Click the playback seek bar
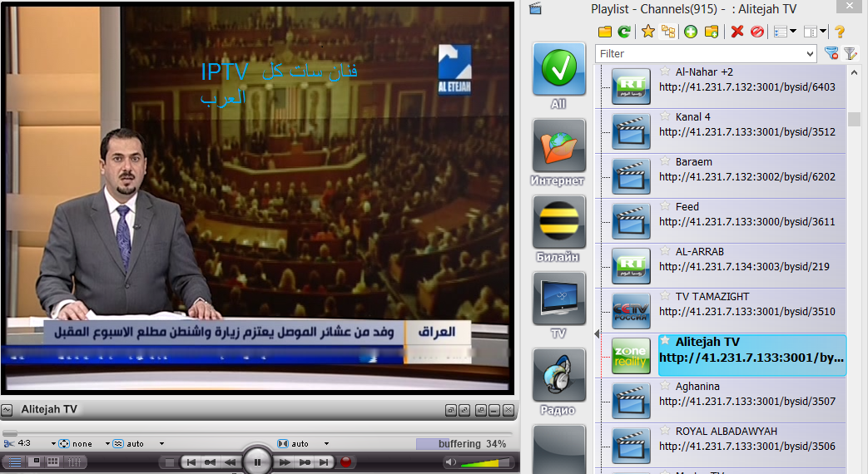This screenshot has width=868, height=474. (x=259, y=432)
